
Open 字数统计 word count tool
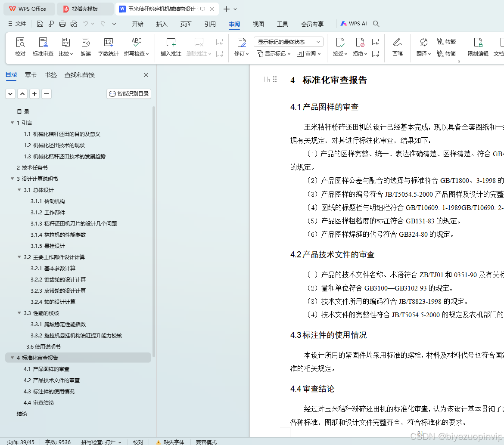(108, 46)
